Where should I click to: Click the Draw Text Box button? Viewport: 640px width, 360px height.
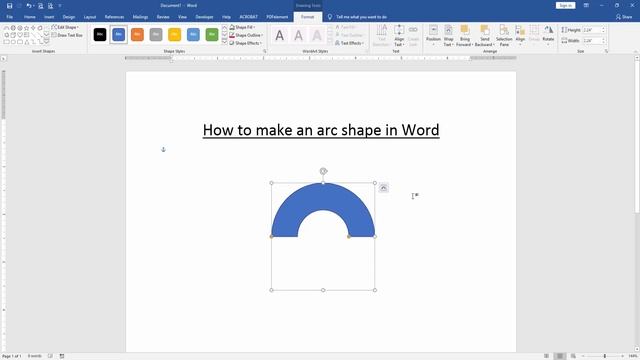pyautogui.click(x=67, y=35)
